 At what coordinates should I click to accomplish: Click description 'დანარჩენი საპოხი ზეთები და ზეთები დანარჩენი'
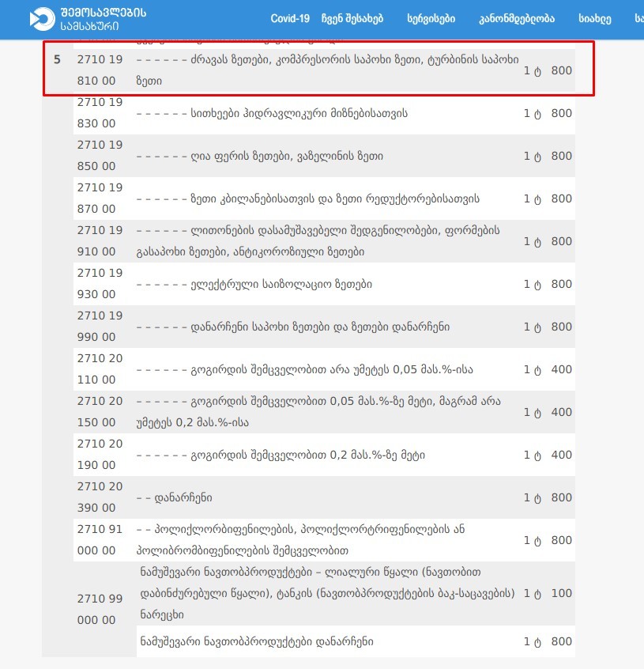(293, 327)
